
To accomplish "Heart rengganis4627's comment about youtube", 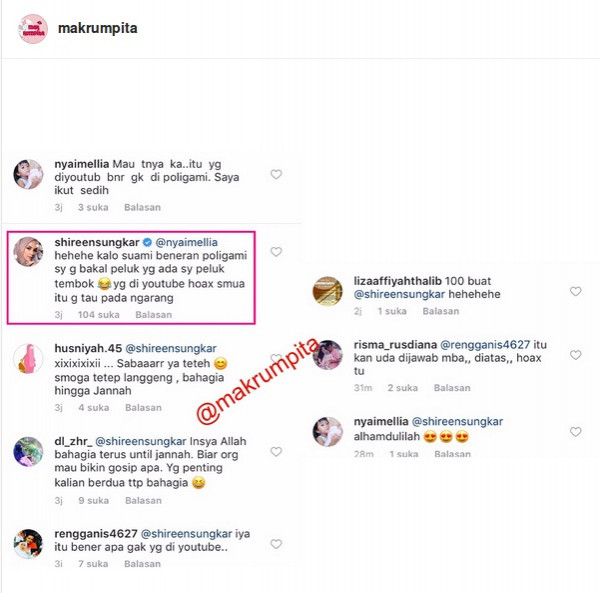I will pos(276,544).
